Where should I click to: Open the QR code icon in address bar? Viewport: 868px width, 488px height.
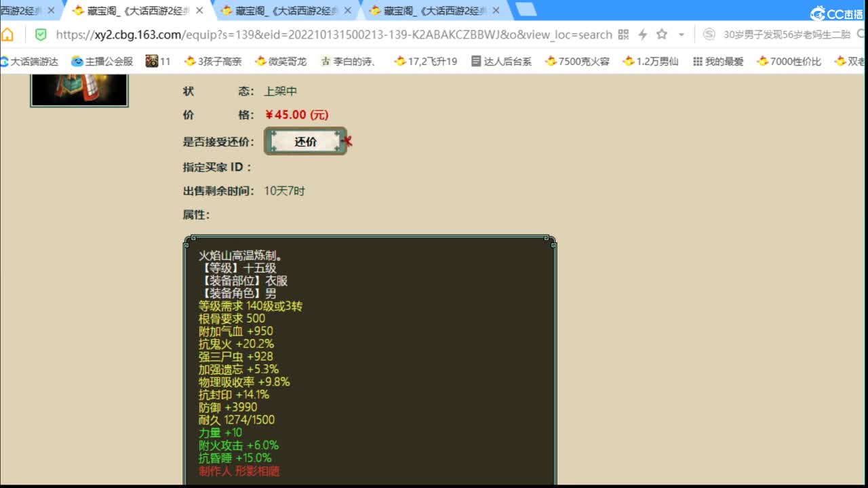624,35
